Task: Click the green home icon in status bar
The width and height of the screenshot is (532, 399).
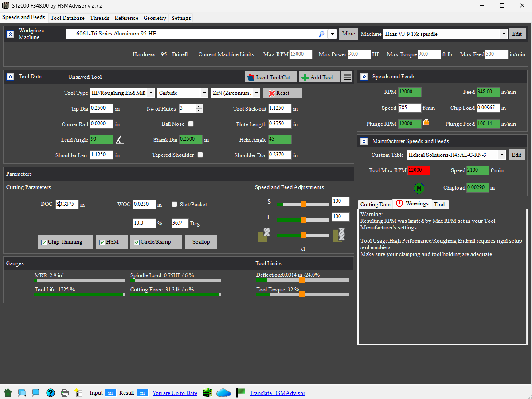Action: tap(8, 393)
